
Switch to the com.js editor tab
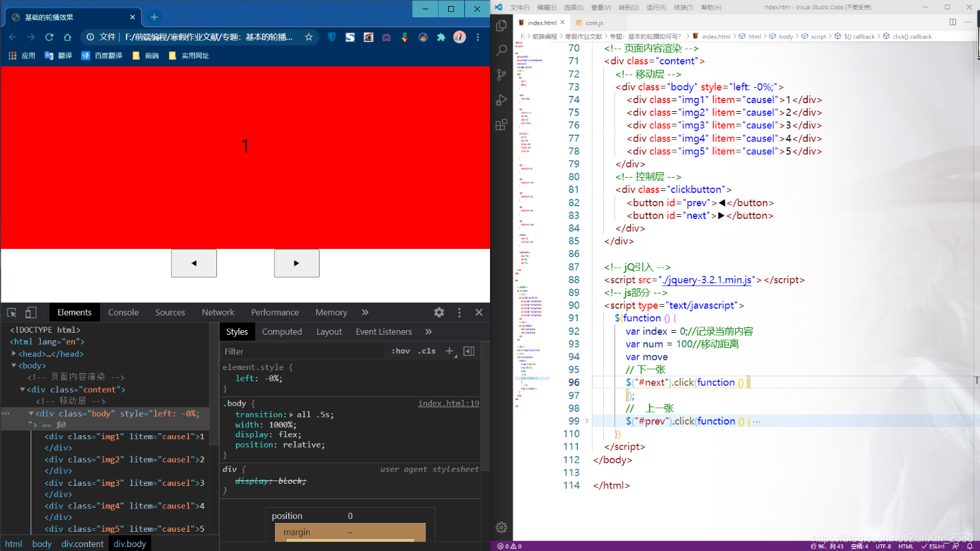(594, 23)
